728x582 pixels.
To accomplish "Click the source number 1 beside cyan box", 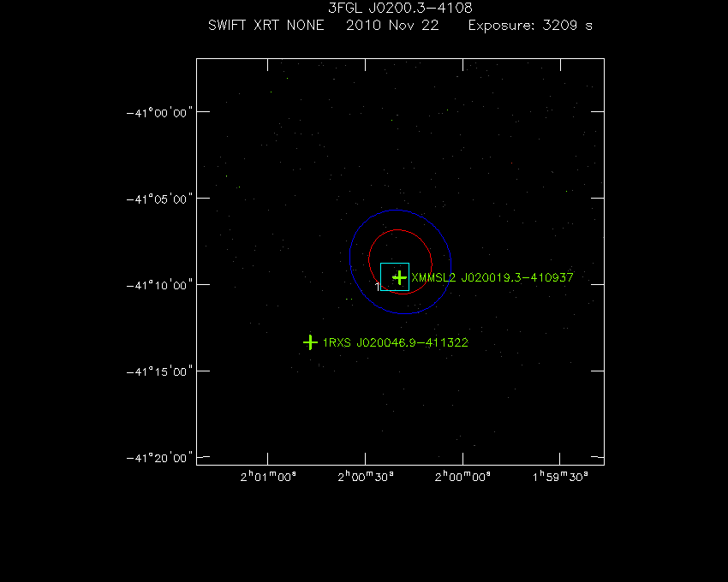I will coord(378,285).
